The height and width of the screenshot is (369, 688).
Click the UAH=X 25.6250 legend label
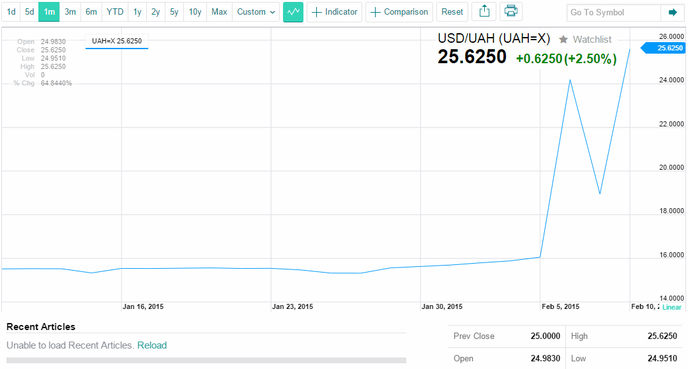coord(117,41)
